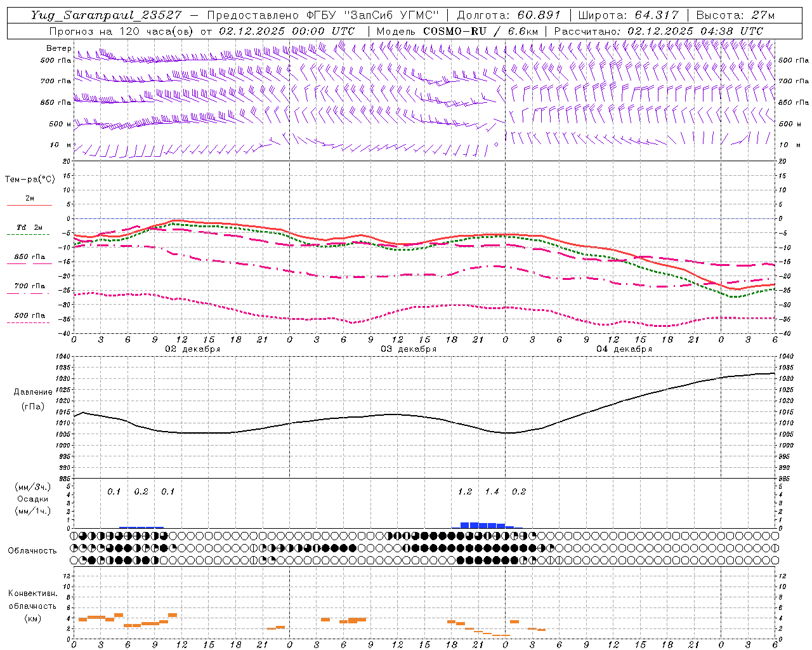Click the Td 2м dew point legend label

[x=29, y=227]
